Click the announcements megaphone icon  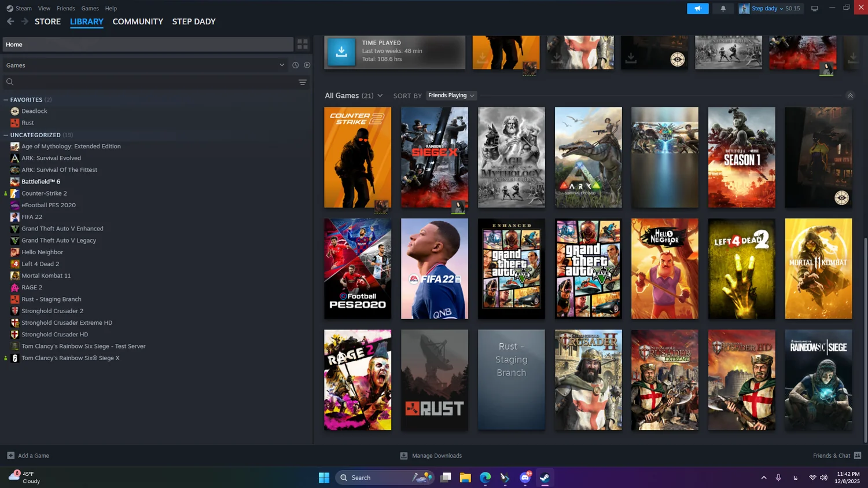(x=697, y=9)
